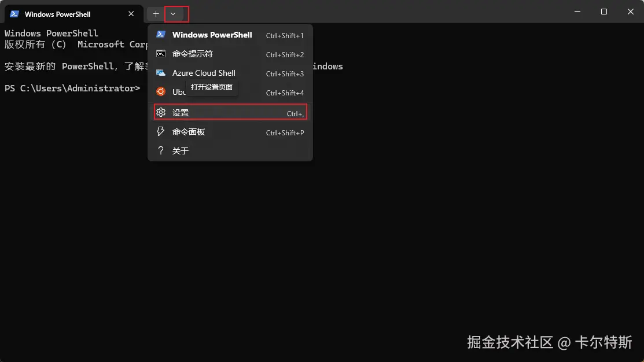Image resolution: width=644 pixels, height=362 pixels.
Task: Close the Windows PowerShell tab
Action: point(131,14)
